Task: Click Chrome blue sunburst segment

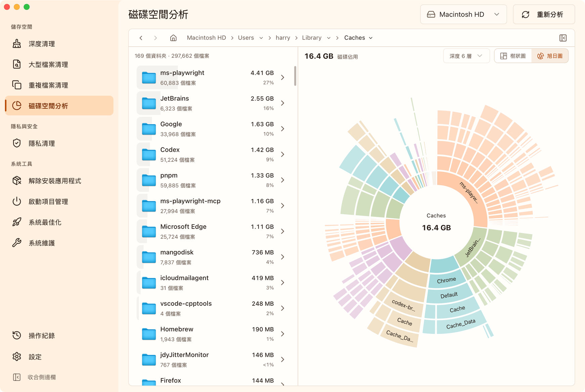Action: point(446,280)
